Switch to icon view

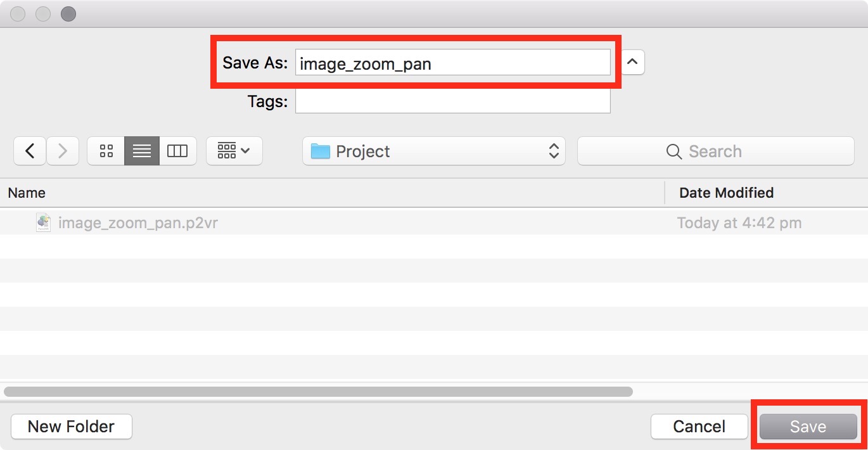coord(106,151)
